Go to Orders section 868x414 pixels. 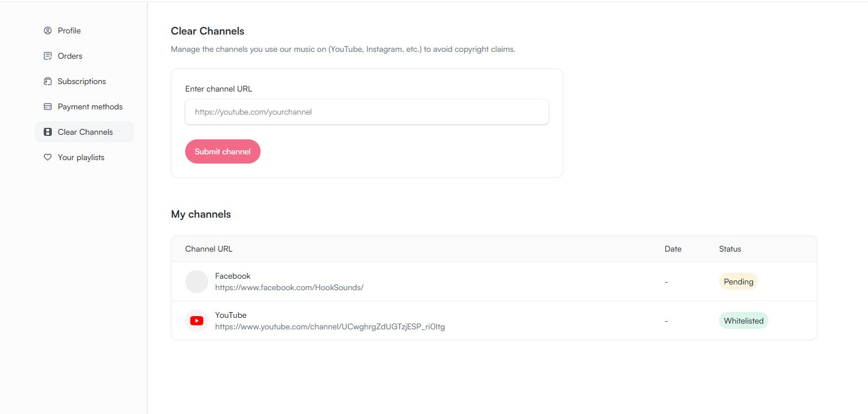(x=70, y=56)
